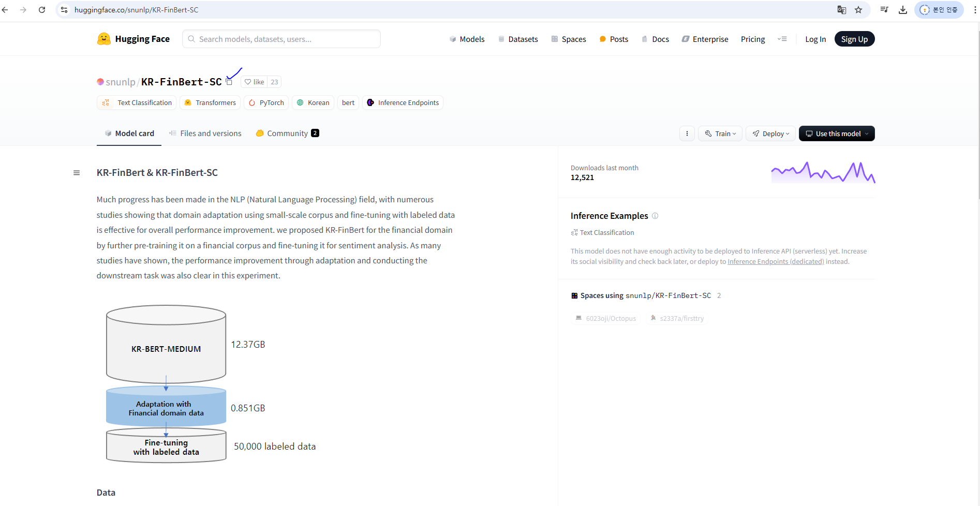Bookmark this page with star icon
Image resolution: width=980 pixels, height=506 pixels.
pyautogui.click(x=858, y=10)
